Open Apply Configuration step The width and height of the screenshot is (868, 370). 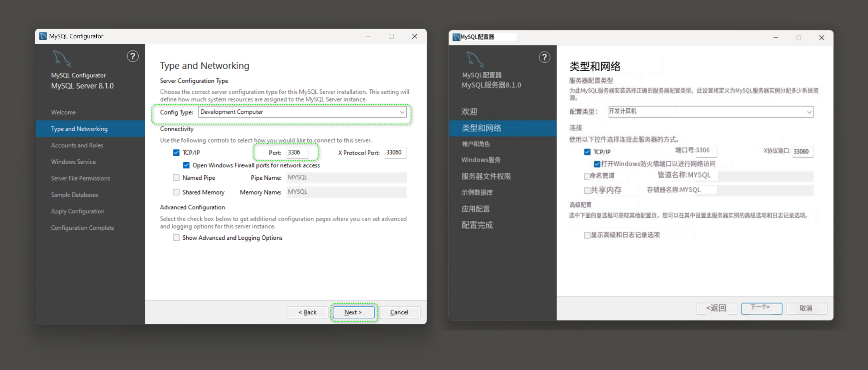[x=78, y=211]
